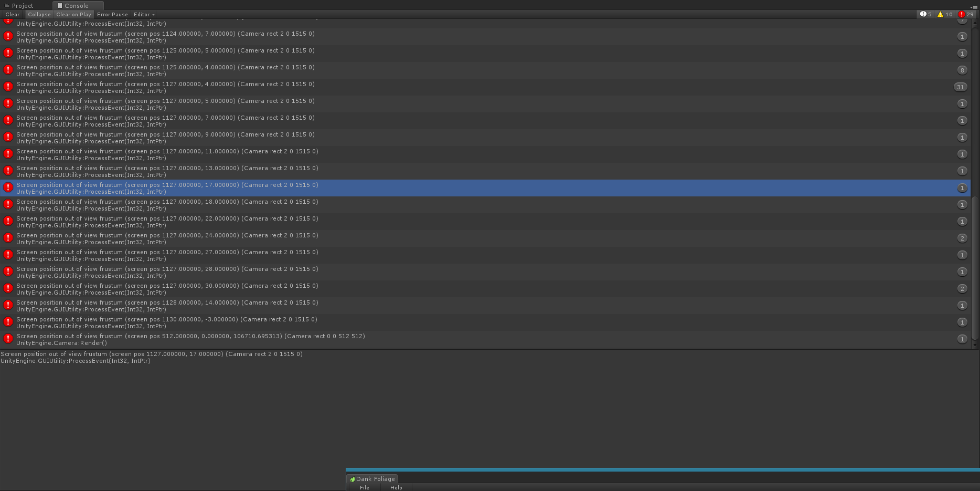Click error icon of the highlighted 17.000000 entry
Viewport: 980px width, 491px height.
click(8, 187)
